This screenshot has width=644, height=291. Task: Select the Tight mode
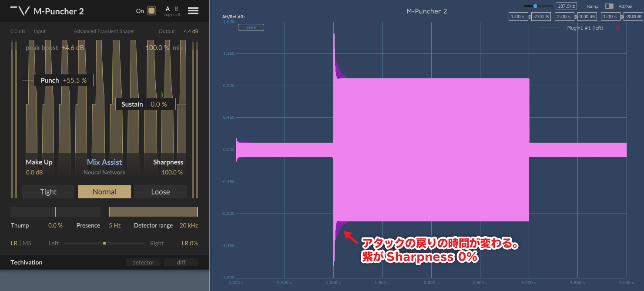click(x=48, y=192)
